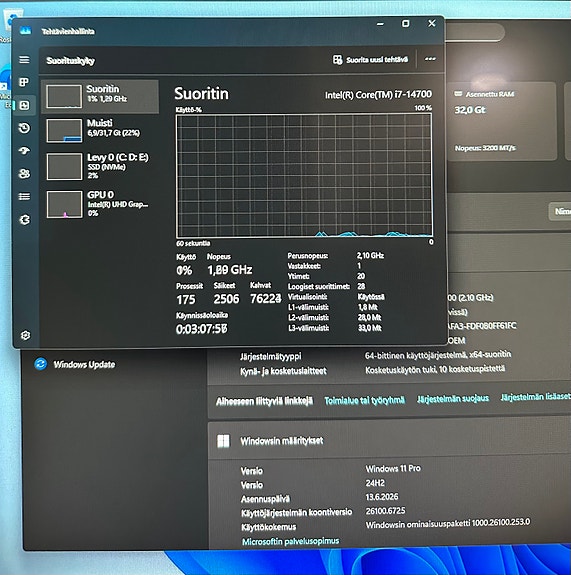Click Nimeä rename button in Settings
571x575 pixels.
pyautogui.click(x=560, y=212)
